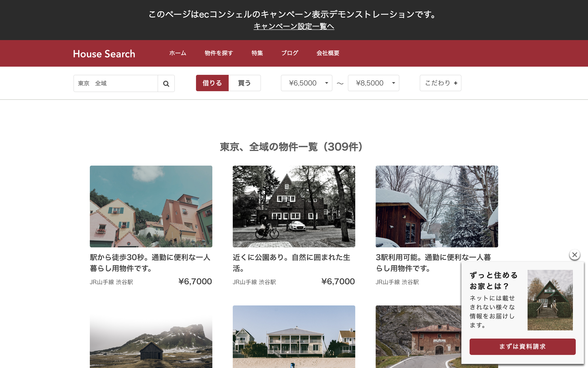Open the beach house listing photo
Image resolution: width=588 pixels, height=368 pixels.
294,337
